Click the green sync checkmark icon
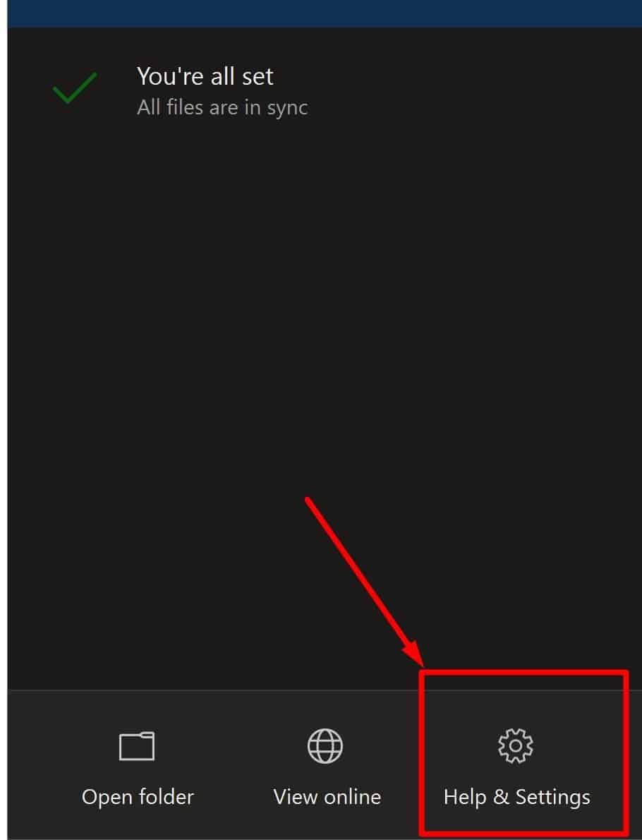This screenshot has height=840, width=642. coord(75,88)
